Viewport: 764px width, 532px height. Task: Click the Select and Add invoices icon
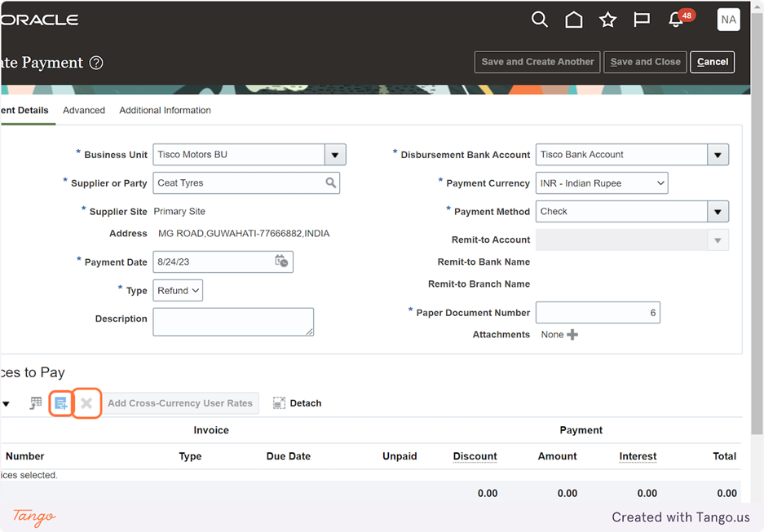coord(60,403)
